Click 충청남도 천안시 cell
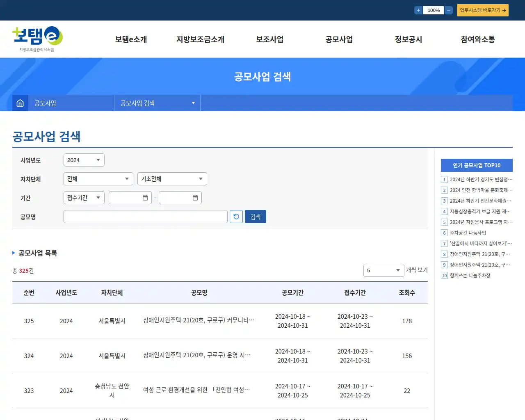525x420 pixels. click(112, 390)
